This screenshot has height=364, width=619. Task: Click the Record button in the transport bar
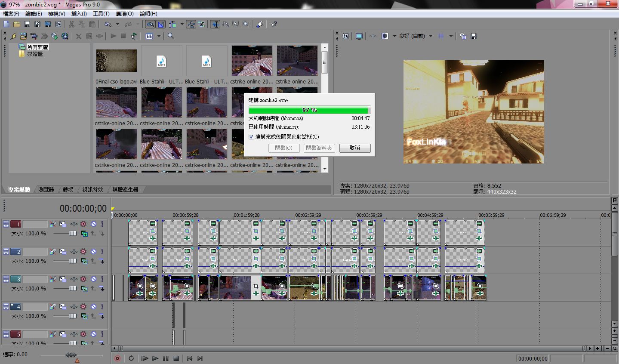pos(117,358)
